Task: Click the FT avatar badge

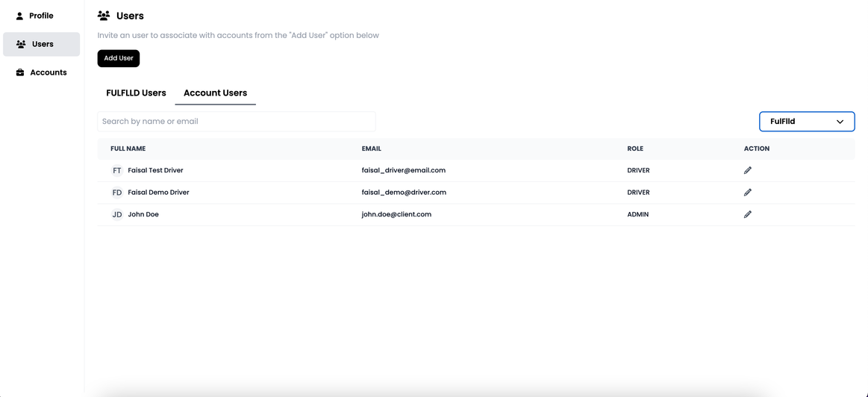Action: (117, 170)
